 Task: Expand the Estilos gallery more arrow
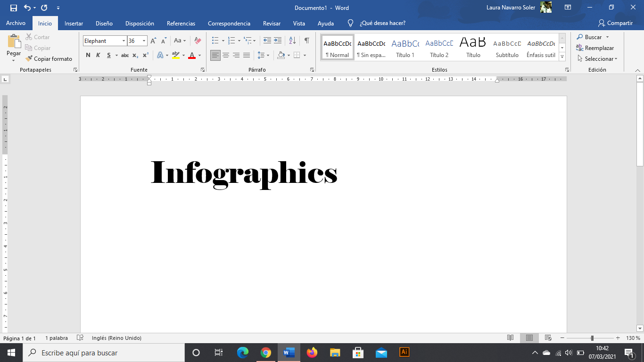coord(562,57)
